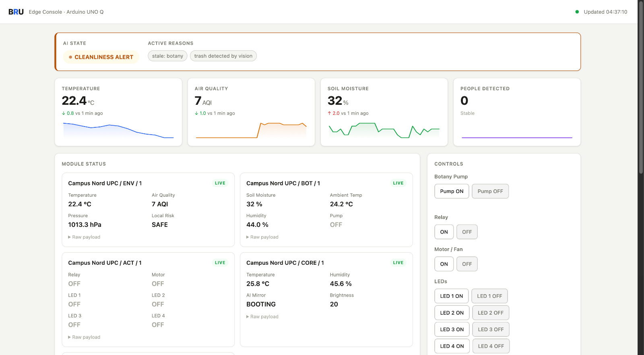This screenshot has width=644, height=355.
Task: Click the 'Campus Nord UPC / CORE / 1' title
Action: click(x=285, y=263)
